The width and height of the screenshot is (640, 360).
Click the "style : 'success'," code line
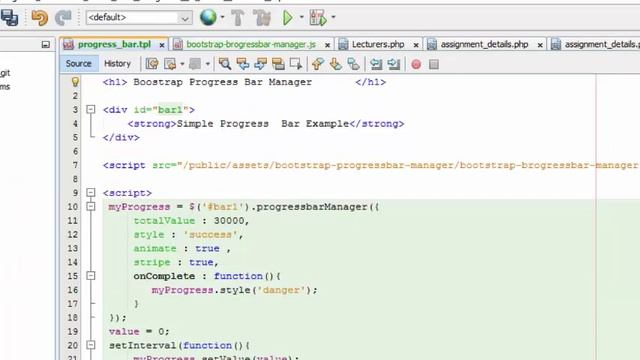188,235
